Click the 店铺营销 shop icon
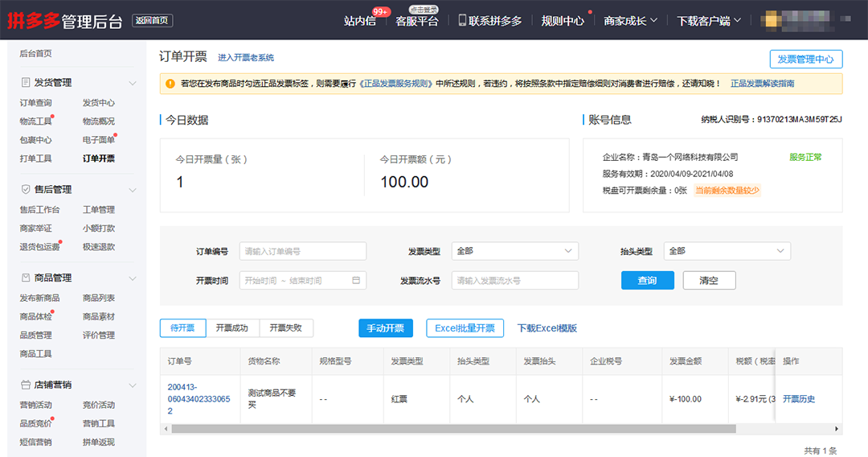The width and height of the screenshot is (868, 457). pyautogui.click(x=26, y=385)
